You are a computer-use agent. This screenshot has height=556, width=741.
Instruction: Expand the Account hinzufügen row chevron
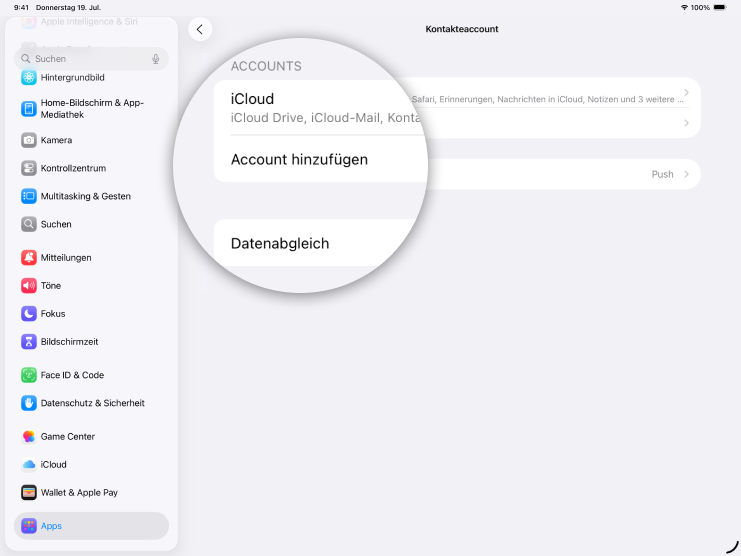pos(686,123)
